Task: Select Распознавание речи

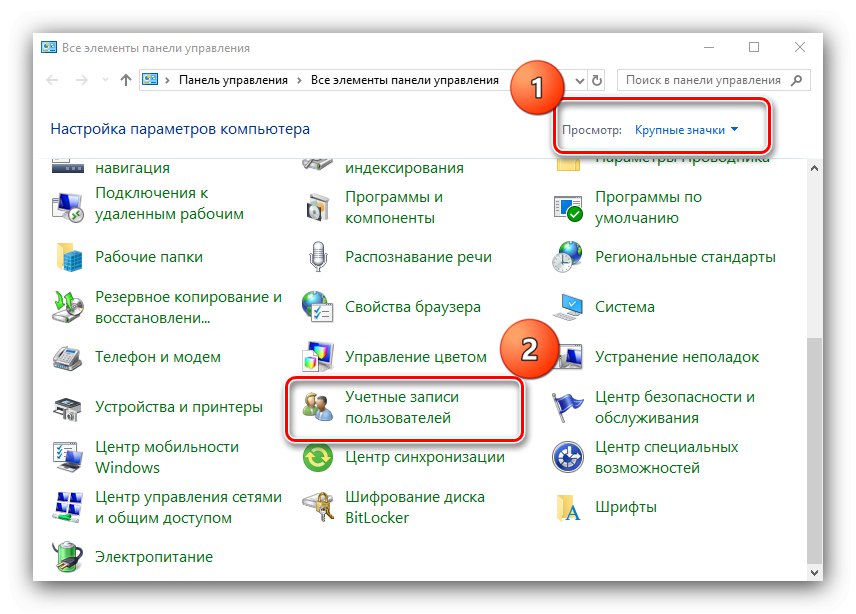Action: [x=420, y=257]
